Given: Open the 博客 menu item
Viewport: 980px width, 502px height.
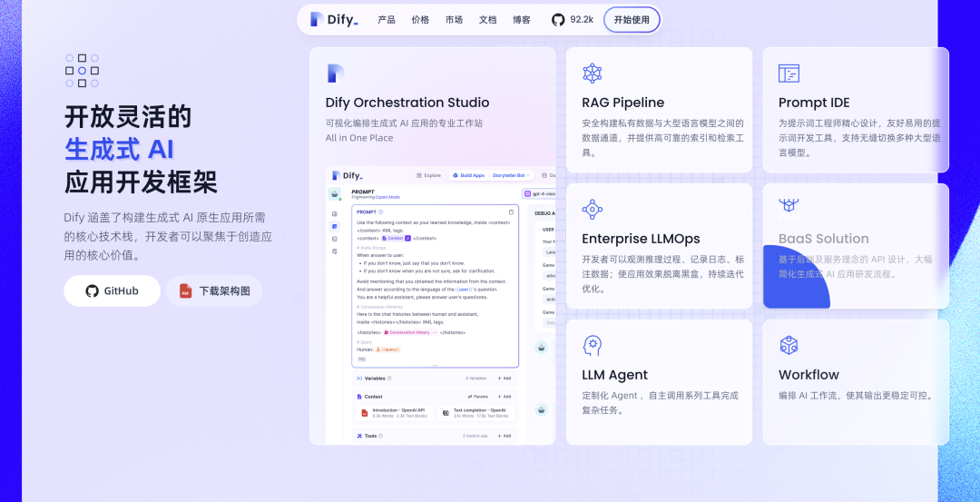Looking at the screenshot, I should coord(521,19).
